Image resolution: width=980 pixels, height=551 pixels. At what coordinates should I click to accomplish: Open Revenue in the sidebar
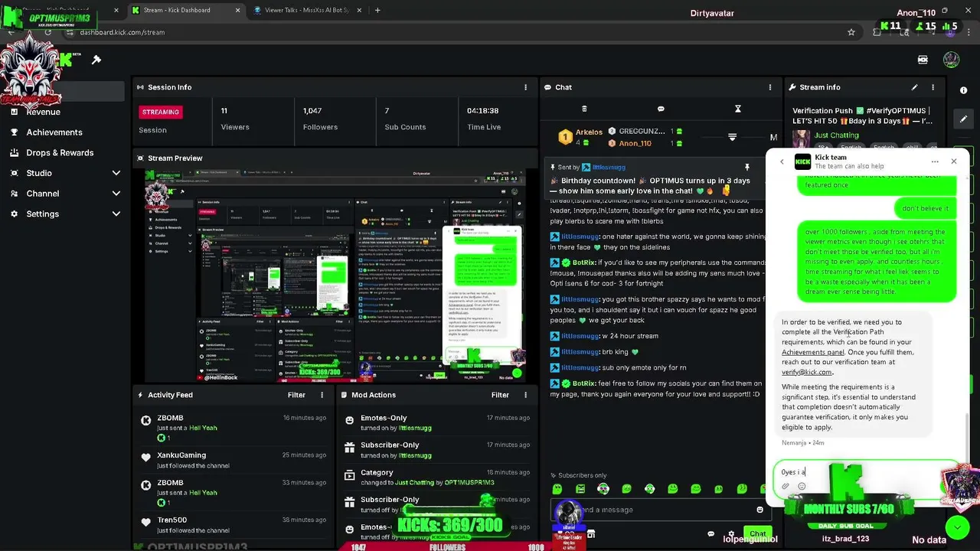pos(43,112)
